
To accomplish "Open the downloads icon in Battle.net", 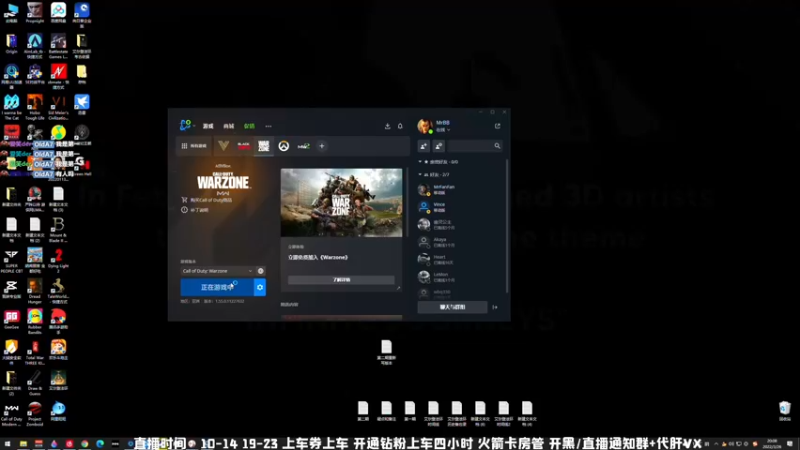I will coord(387,126).
